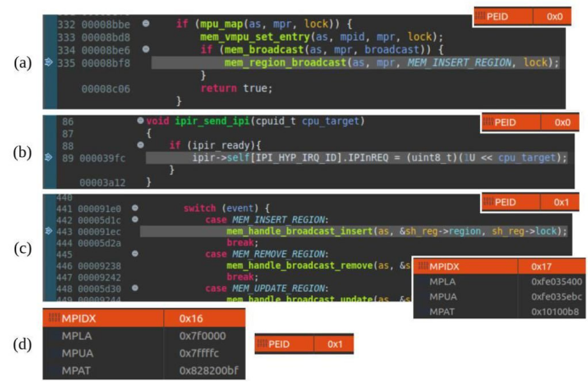Collapse the MEM_INSERT_REGION case fold at line 442
The image size is (588, 382).
(x=135, y=219)
